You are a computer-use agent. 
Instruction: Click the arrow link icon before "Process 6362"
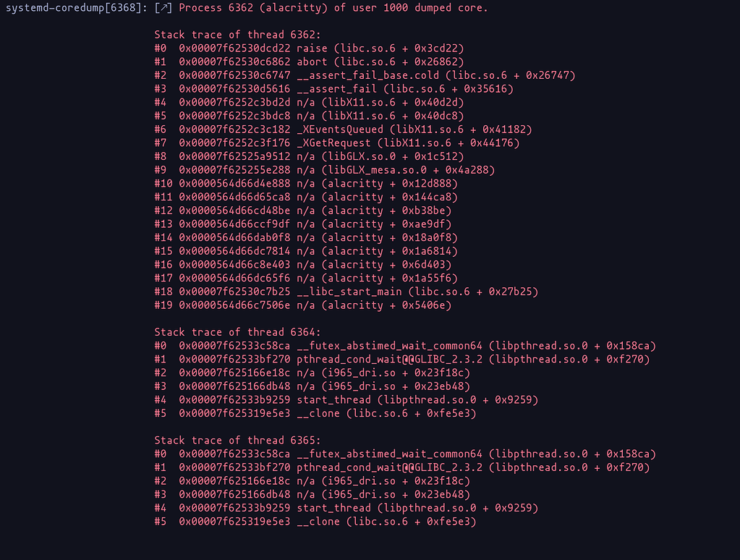tap(163, 8)
